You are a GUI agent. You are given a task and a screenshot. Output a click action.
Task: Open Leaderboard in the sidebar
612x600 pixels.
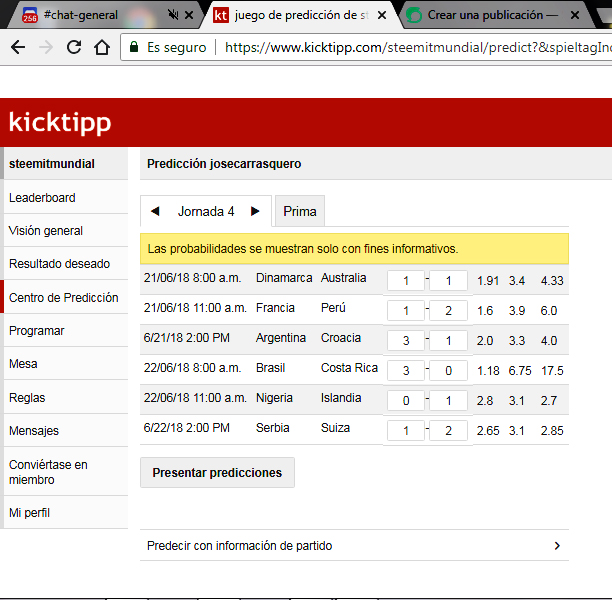tap(66, 198)
